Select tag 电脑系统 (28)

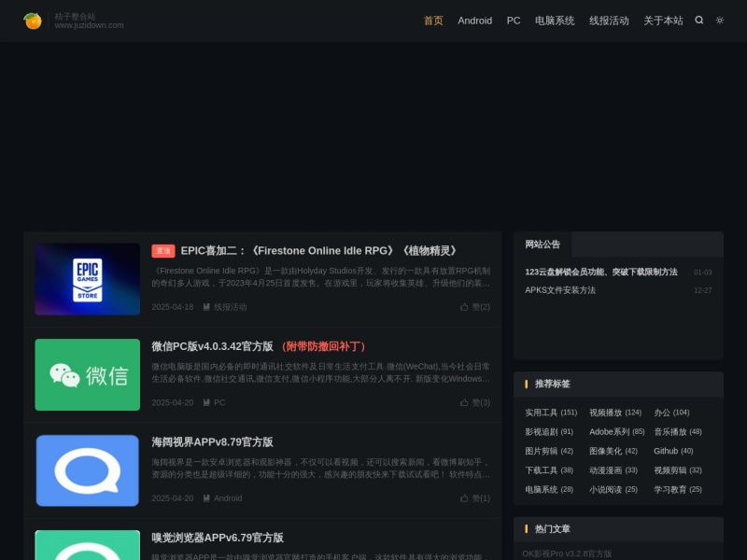point(549,489)
